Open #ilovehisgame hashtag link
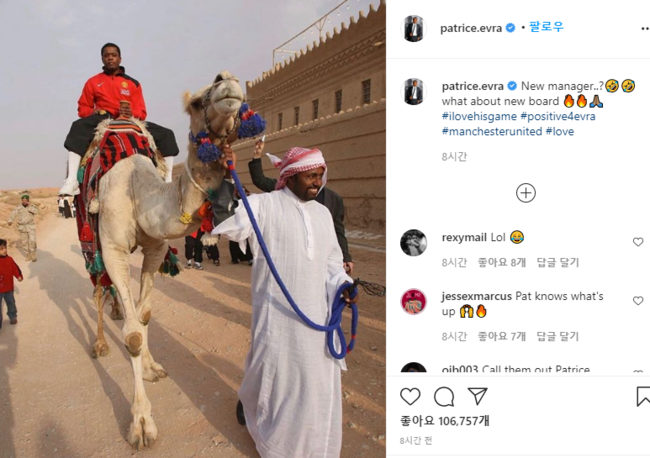 (479, 116)
